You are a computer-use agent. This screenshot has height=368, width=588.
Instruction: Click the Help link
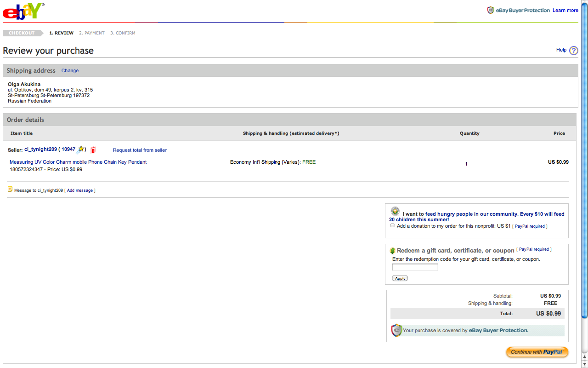click(561, 50)
